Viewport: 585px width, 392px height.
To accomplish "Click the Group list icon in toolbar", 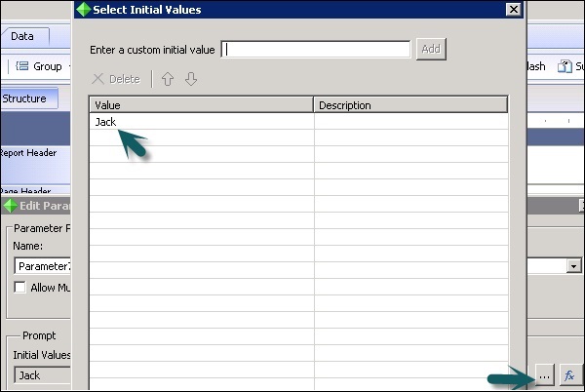I will (x=22, y=66).
